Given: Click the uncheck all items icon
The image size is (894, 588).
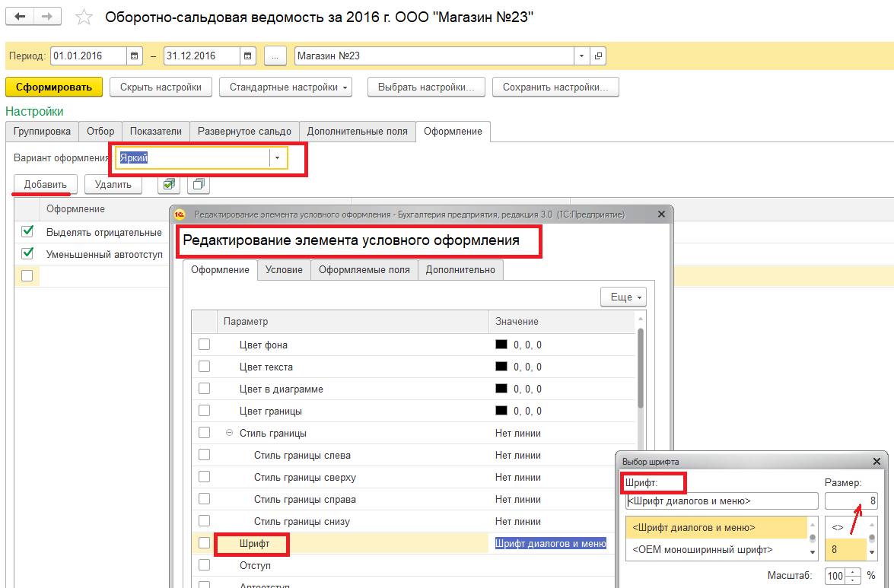Looking at the screenshot, I should click(198, 184).
